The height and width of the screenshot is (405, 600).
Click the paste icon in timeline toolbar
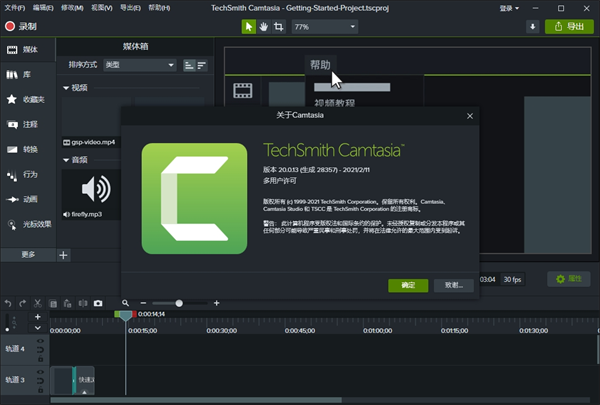tap(67, 303)
